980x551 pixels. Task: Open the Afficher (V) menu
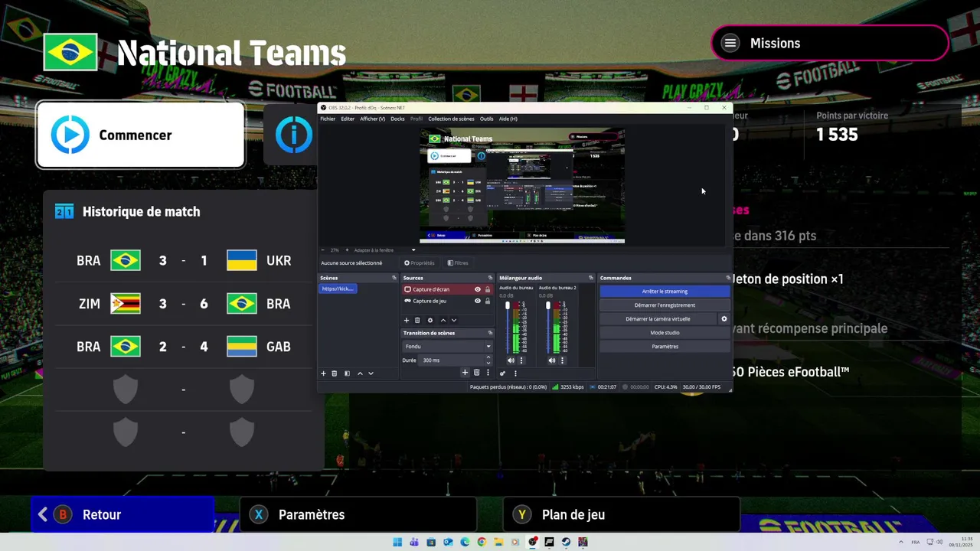373,119
